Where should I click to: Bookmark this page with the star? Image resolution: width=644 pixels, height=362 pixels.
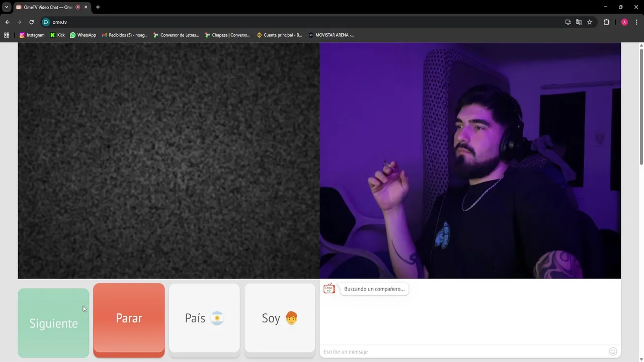[590, 22]
